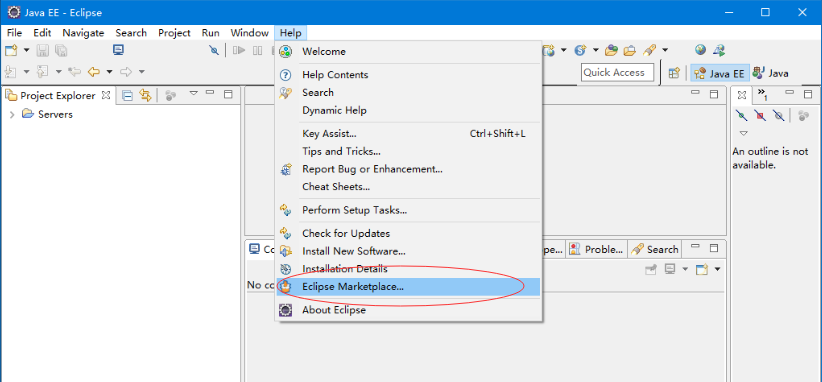Open Key Assist menu item
Screen dimensions: 822x382
pos(408,134)
